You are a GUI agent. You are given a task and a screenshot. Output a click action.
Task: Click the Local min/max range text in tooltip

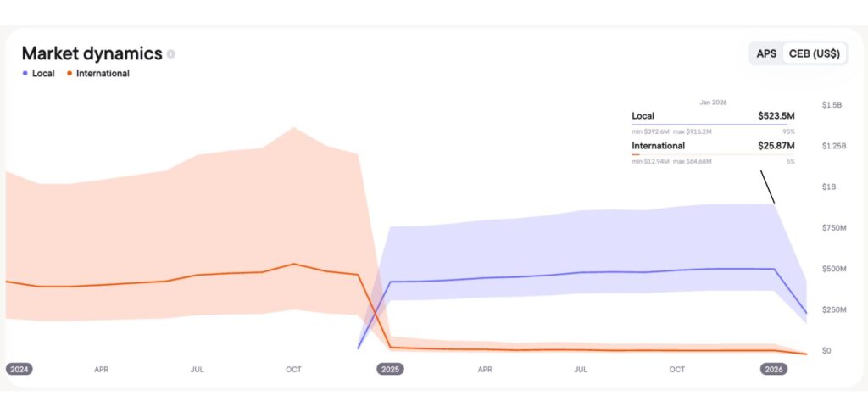671,131
